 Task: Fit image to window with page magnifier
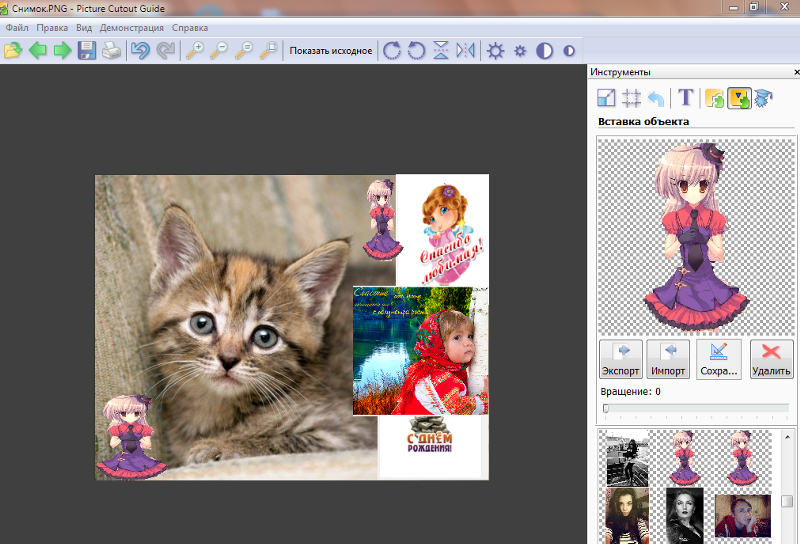point(268,51)
